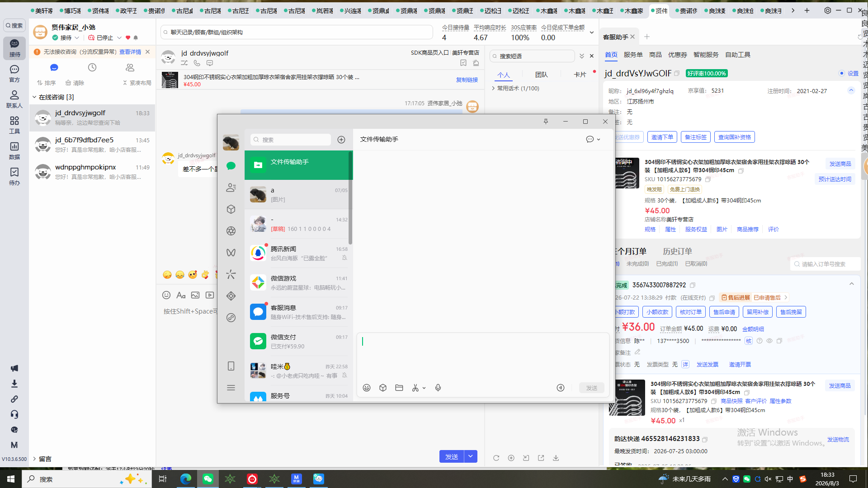This screenshot has height=488, width=868.
Task: Click the phone icon in WeChat sidebar
Action: coord(231,366)
